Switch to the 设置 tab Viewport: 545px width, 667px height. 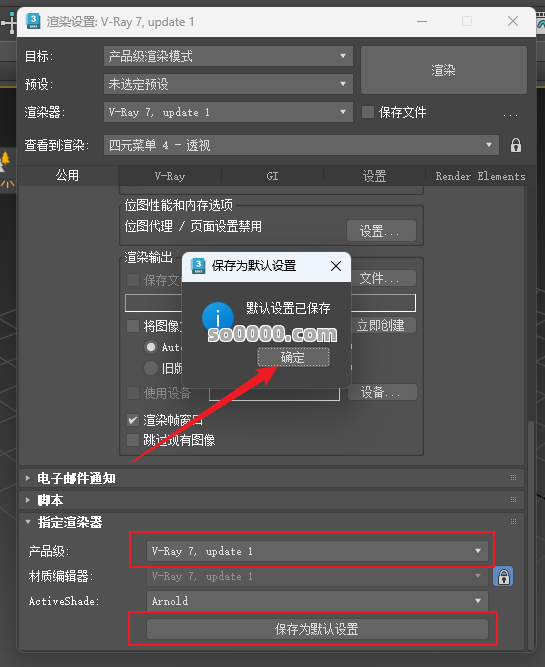(x=374, y=176)
